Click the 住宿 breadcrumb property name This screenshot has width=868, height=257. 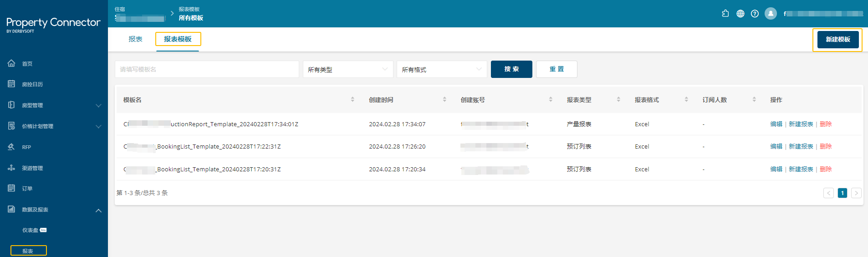click(140, 18)
